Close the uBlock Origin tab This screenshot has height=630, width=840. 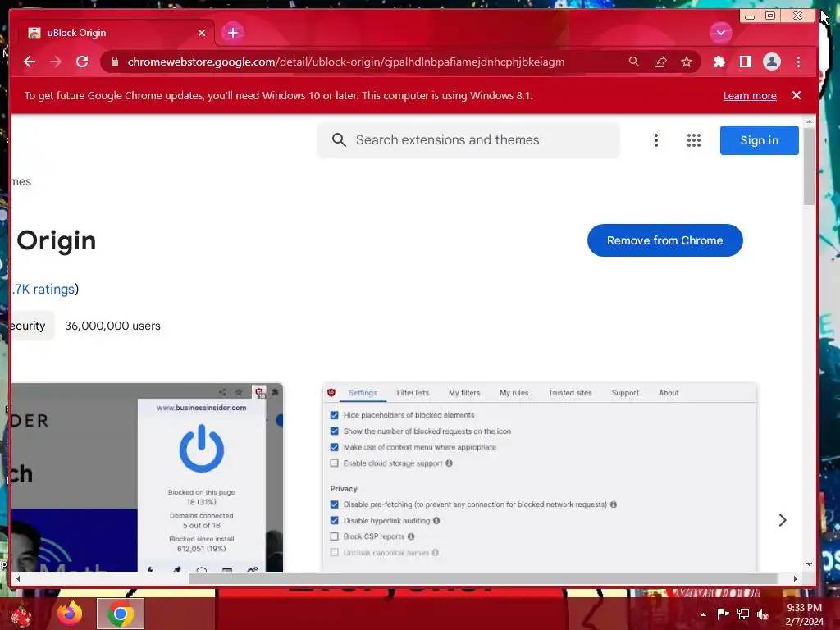tap(202, 33)
